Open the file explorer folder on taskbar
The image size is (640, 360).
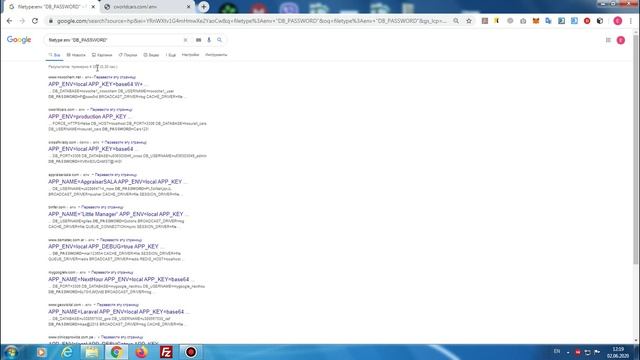(x=92, y=352)
